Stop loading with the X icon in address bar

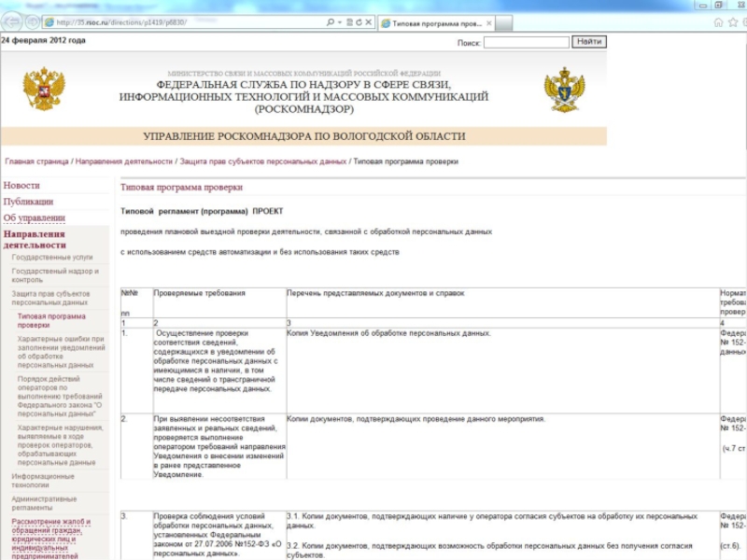[368, 22]
